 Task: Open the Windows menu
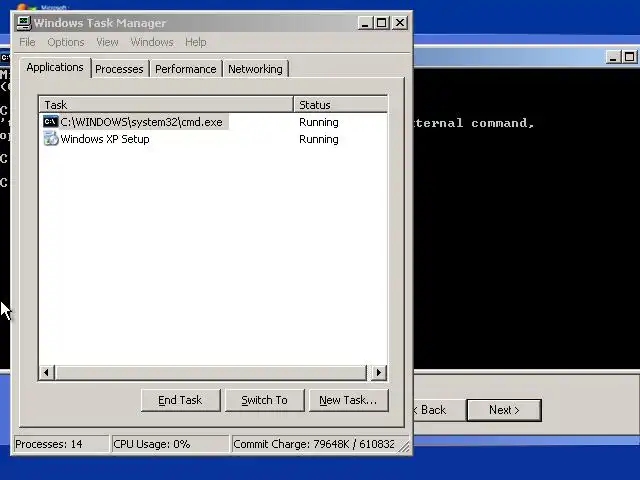[x=152, y=42]
